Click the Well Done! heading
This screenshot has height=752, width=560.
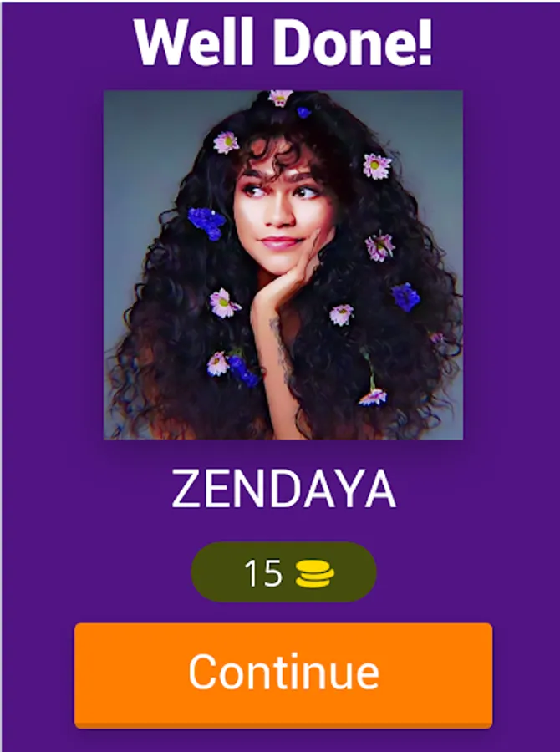(x=283, y=43)
